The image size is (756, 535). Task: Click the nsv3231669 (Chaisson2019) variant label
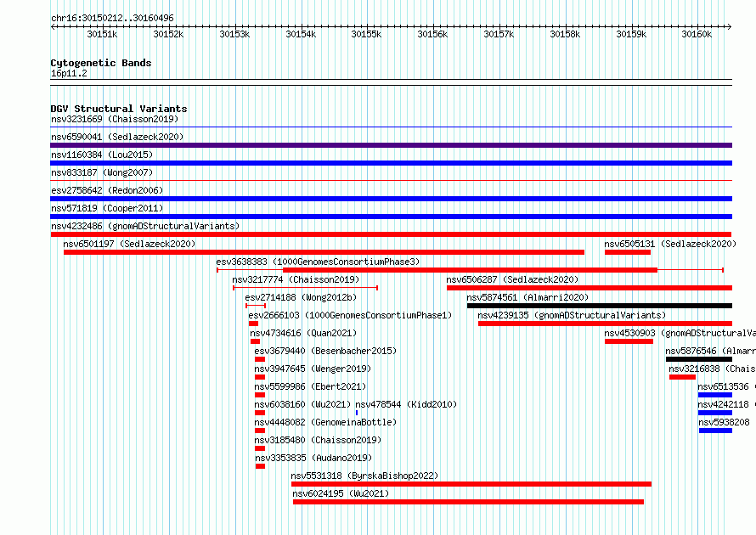(115, 119)
